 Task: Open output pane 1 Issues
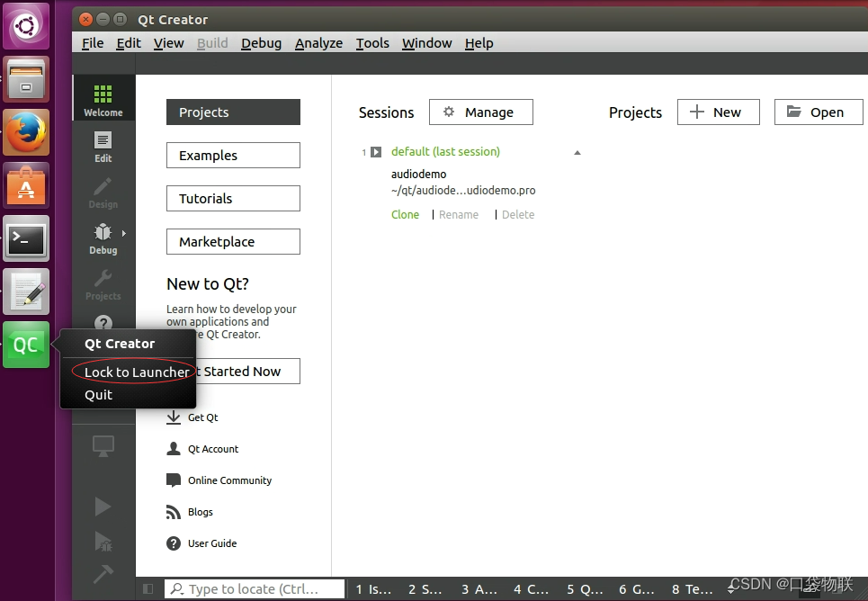click(373, 589)
